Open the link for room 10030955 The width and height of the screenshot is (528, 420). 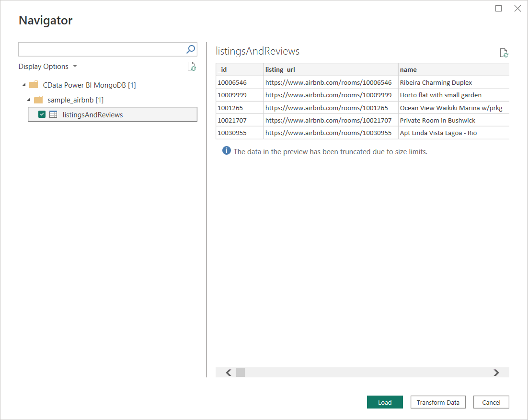(329, 133)
